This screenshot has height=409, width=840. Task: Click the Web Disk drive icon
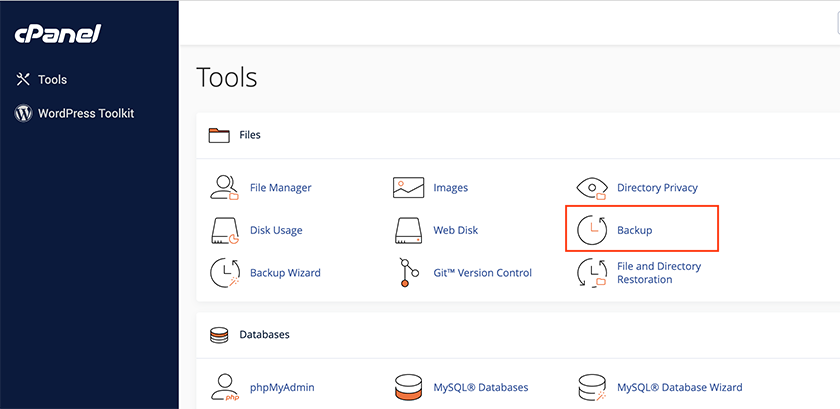pyautogui.click(x=408, y=230)
